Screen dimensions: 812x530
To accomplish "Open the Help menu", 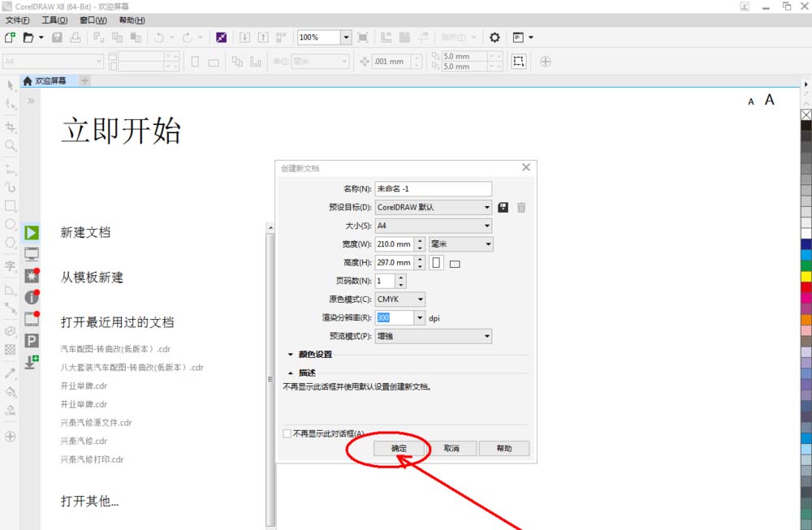I will click(x=132, y=20).
